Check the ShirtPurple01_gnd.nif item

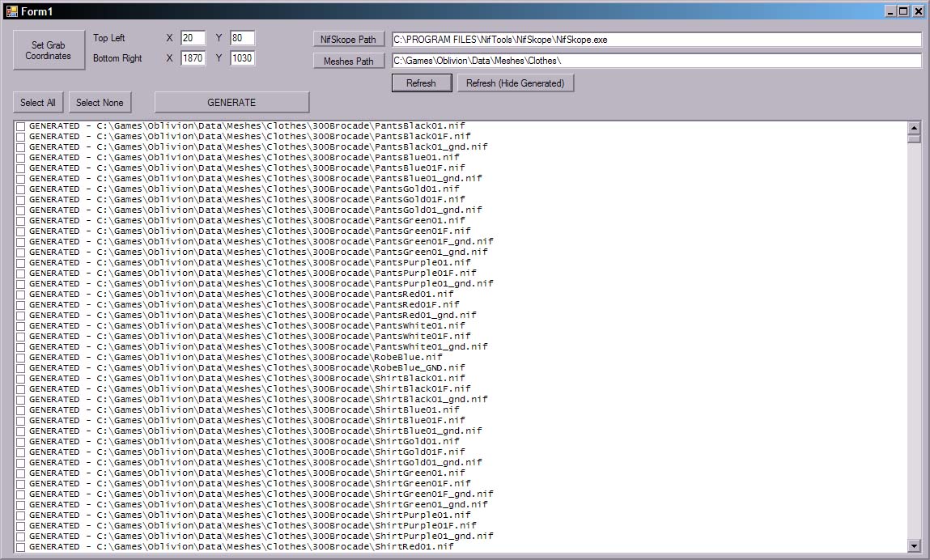[21, 537]
